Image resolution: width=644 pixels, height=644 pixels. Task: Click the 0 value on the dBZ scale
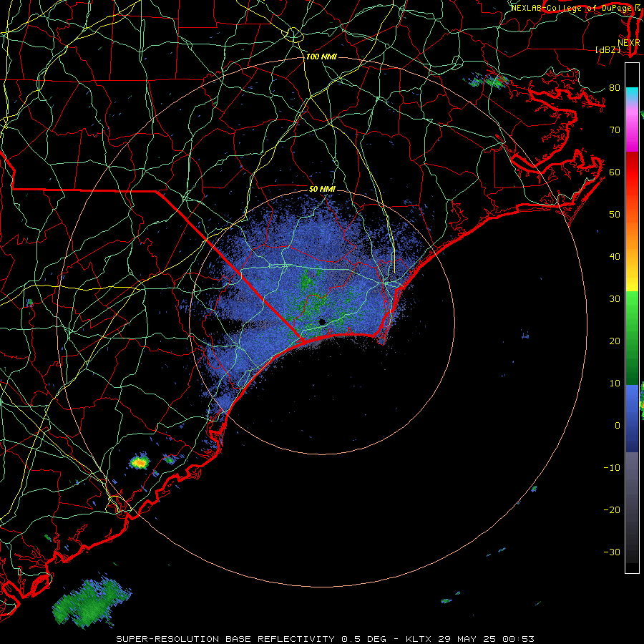pyautogui.click(x=618, y=426)
